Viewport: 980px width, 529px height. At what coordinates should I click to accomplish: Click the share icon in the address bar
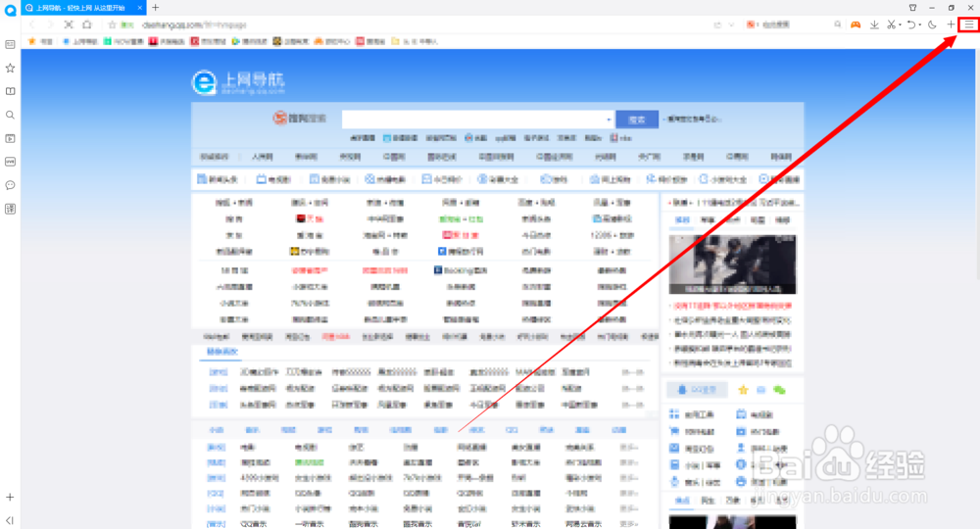(717, 24)
